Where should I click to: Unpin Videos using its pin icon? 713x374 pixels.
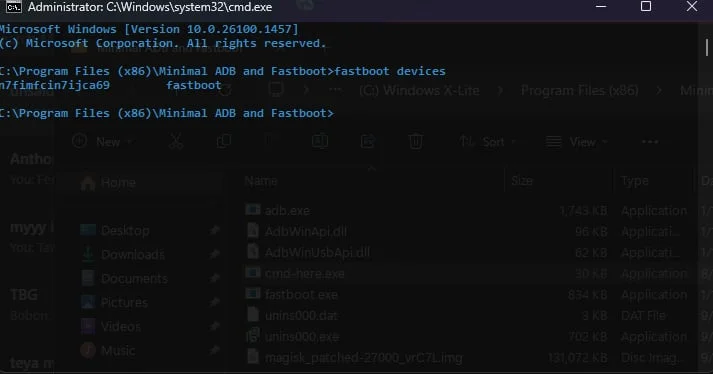click(214, 326)
